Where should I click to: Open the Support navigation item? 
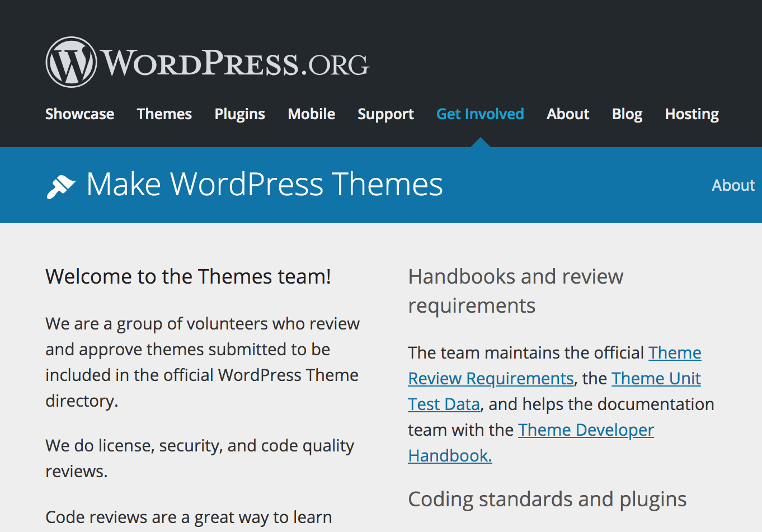coord(386,114)
